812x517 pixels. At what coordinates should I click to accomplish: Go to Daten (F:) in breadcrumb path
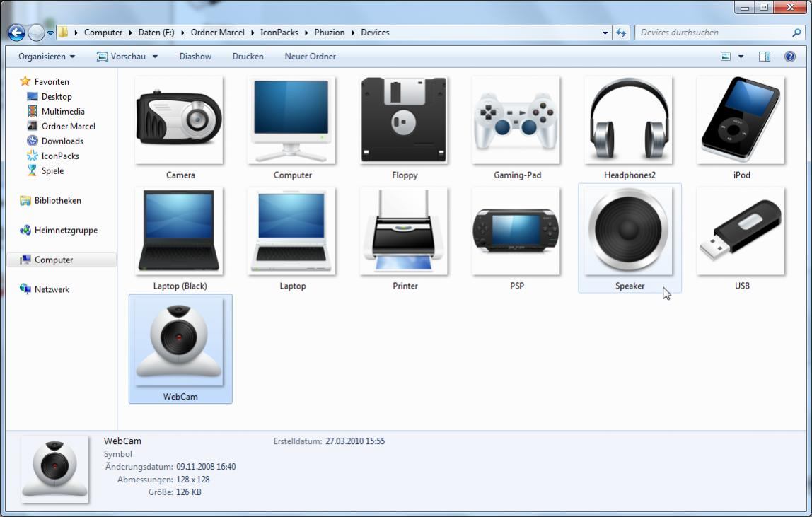coord(156,33)
